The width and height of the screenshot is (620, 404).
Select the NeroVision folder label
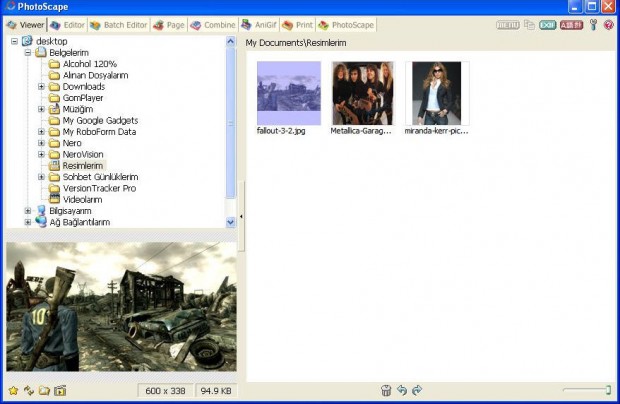83,154
